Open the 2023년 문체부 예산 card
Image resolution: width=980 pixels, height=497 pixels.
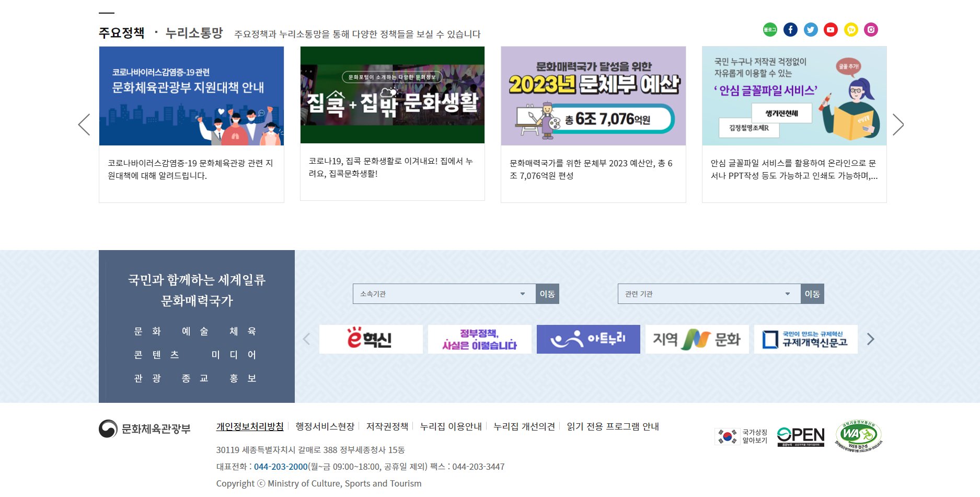593,125
